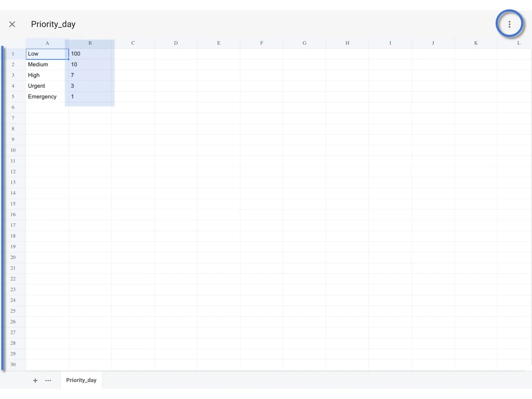Screen dimensions: 532x399
Task: Select column header A
Action: [47, 43]
